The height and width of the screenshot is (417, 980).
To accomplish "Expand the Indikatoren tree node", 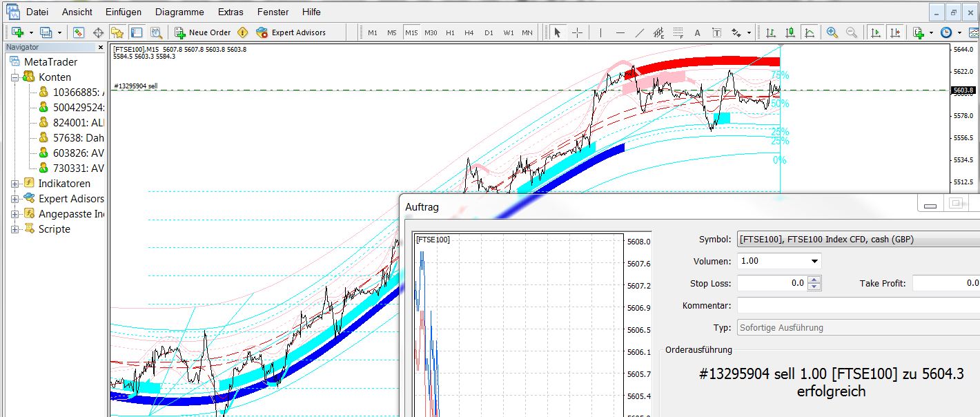I will pos(15,184).
